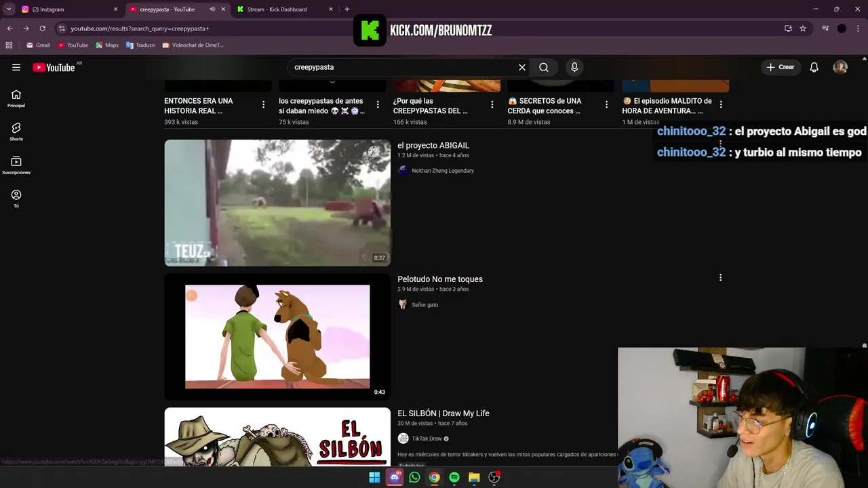
Task: Expand the tab search dropdown arrow
Action: (9, 9)
